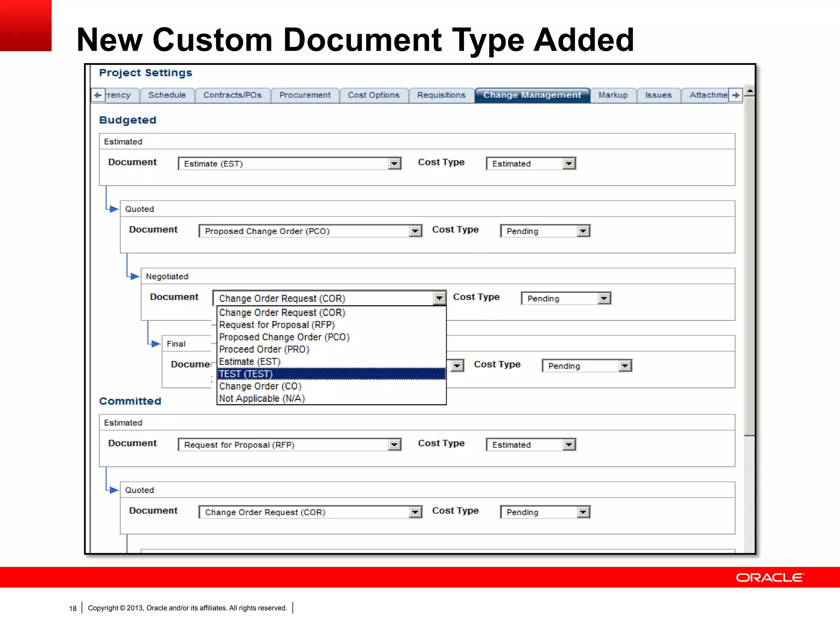
Task: Choose Proposed Change Order (PCO) from list
Action: [331, 337]
